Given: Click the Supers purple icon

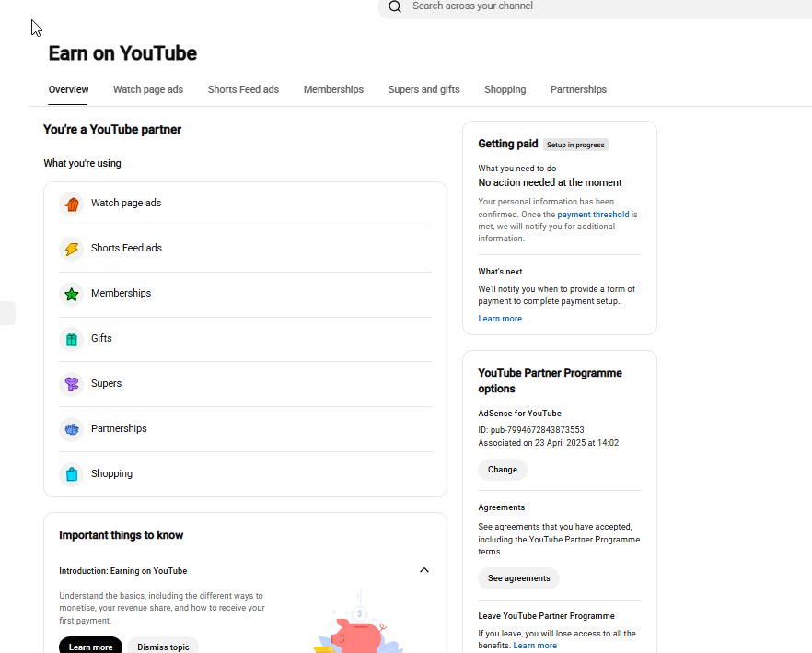Looking at the screenshot, I should 72,384.
